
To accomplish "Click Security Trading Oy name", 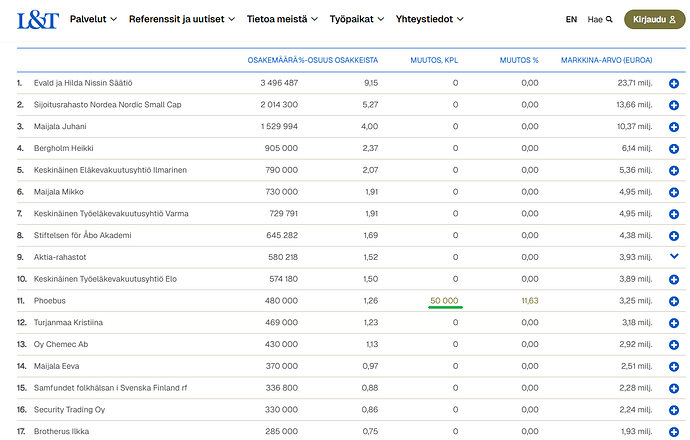I will coord(69,410).
